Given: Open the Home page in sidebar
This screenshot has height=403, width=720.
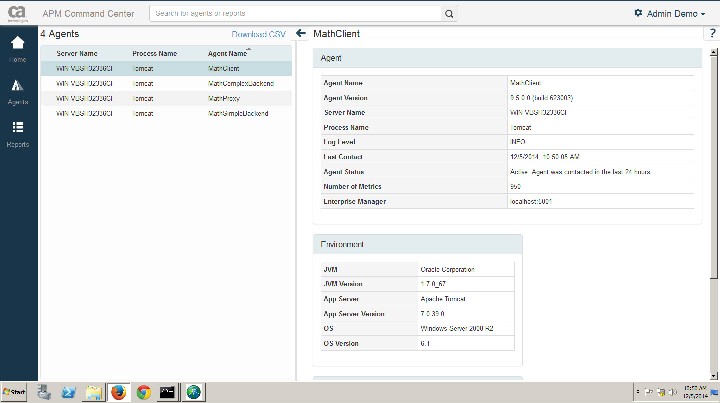Looking at the screenshot, I should (18, 48).
